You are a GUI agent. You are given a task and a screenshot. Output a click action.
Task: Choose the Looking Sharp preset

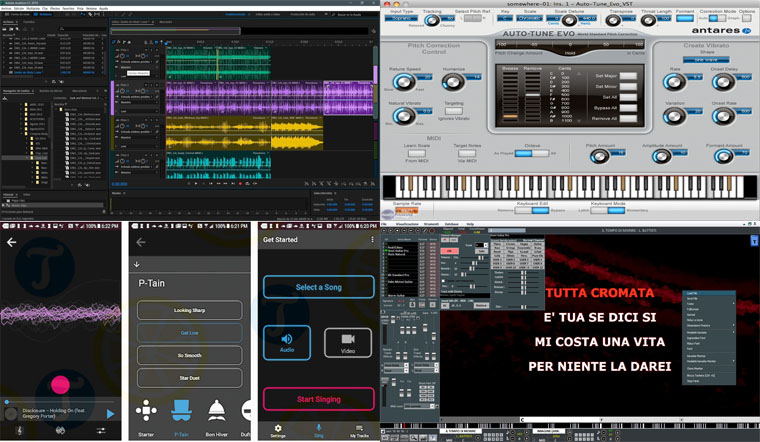(190, 310)
